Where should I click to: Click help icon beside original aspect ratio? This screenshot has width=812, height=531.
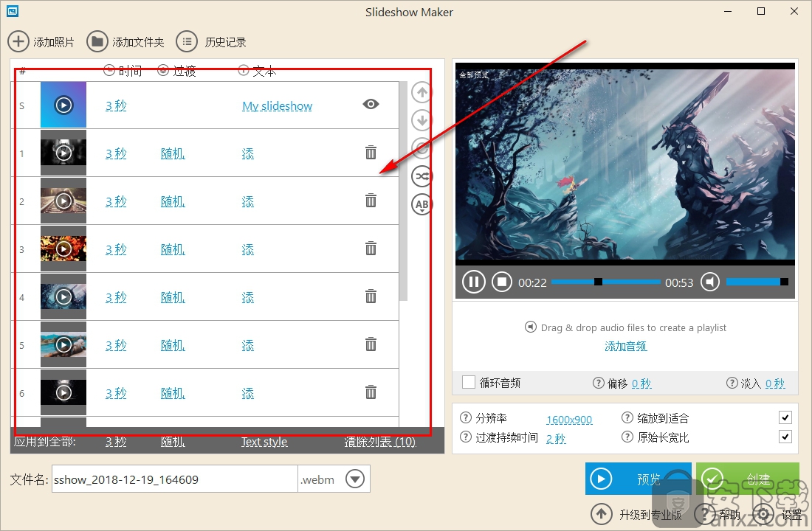pyautogui.click(x=627, y=437)
